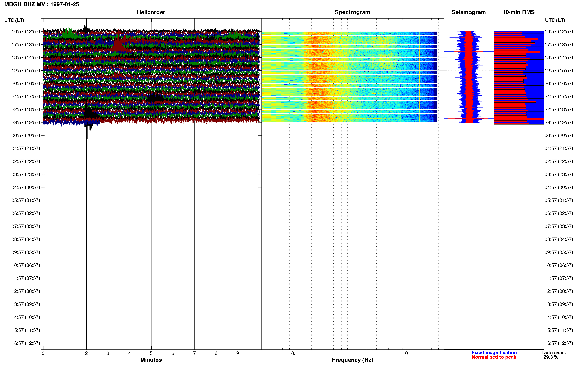588x368 pixels.
Task: Click the 14:57 (10:57) label beside the RMS panel
Action: [559, 317]
